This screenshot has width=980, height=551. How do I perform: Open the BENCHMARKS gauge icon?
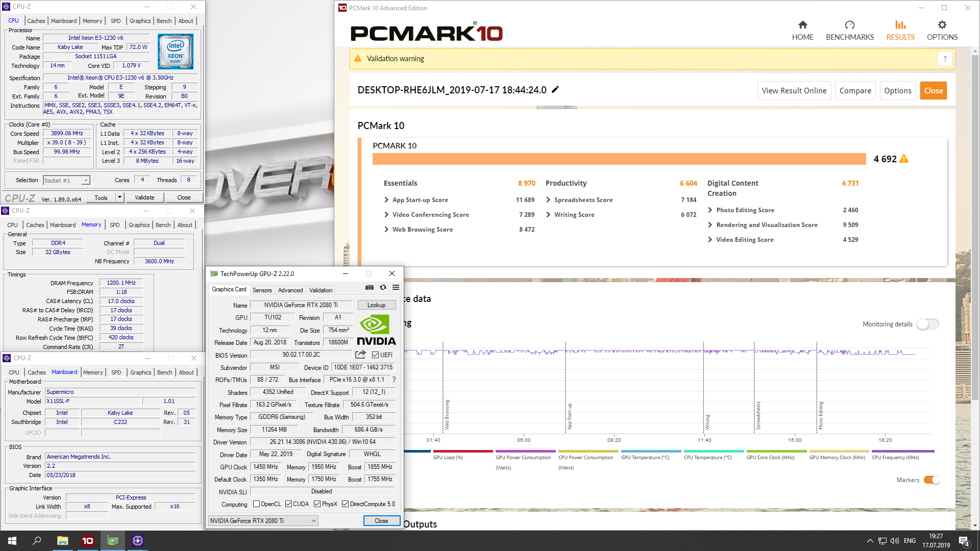coord(850,25)
